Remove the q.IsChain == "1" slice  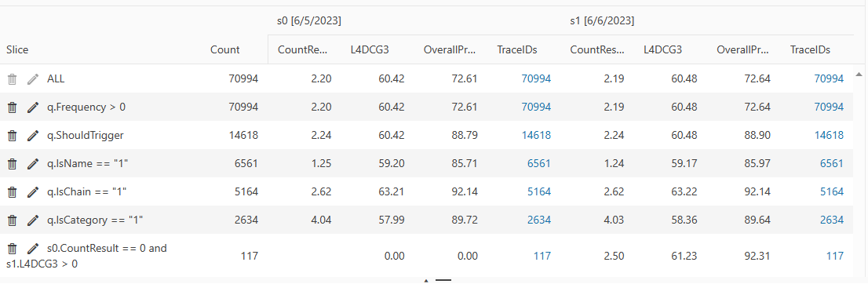click(x=13, y=191)
